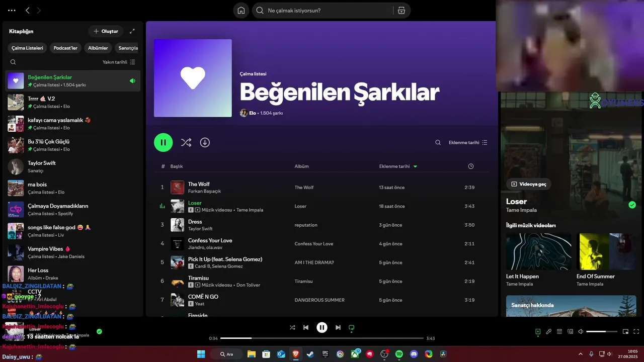Click the Oluştur button
Viewport: 644px width, 362px height.
click(106, 31)
